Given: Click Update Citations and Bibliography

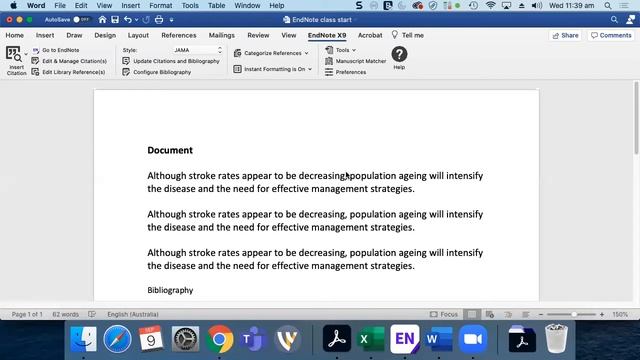Looking at the screenshot, I should [171, 61].
